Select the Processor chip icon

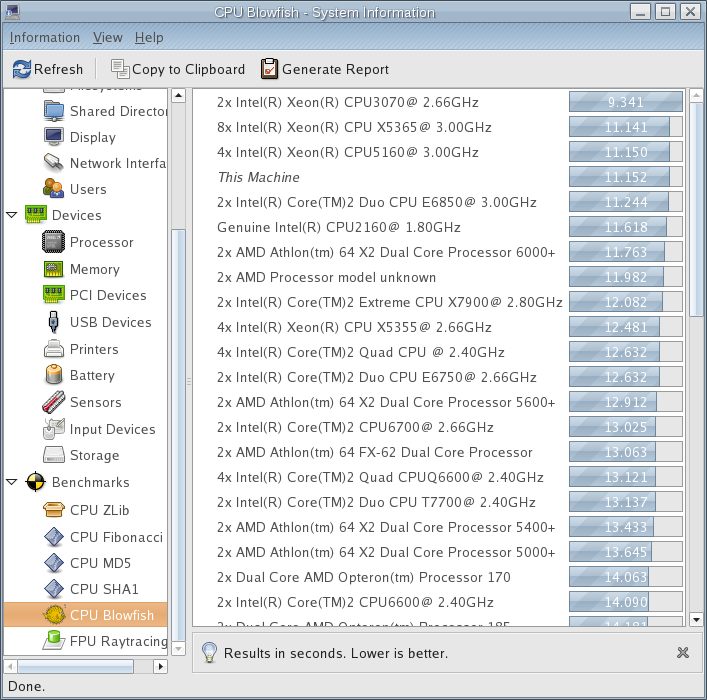[x=54, y=242]
